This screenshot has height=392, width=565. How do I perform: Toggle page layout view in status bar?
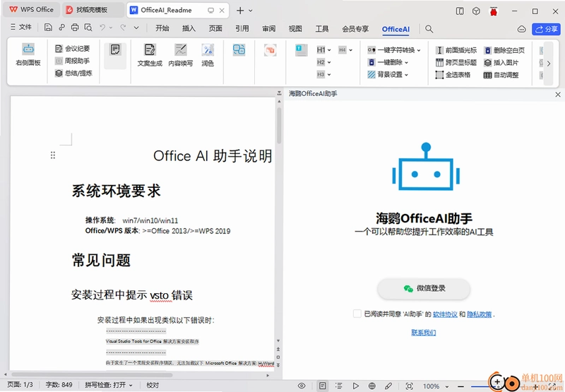[x=323, y=386]
